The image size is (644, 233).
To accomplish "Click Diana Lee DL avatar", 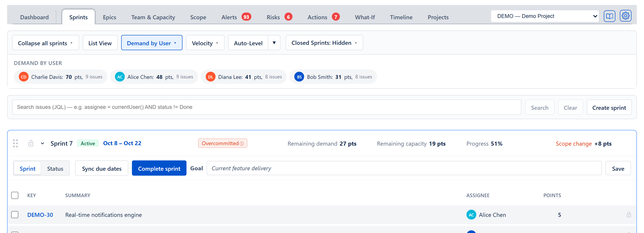I will click(210, 77).
